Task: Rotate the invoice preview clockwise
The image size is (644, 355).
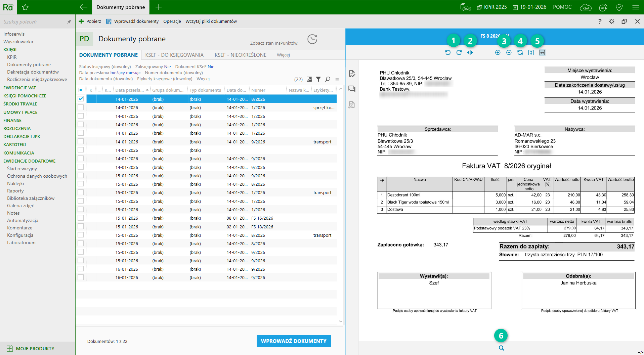Action: click(459, 52)
